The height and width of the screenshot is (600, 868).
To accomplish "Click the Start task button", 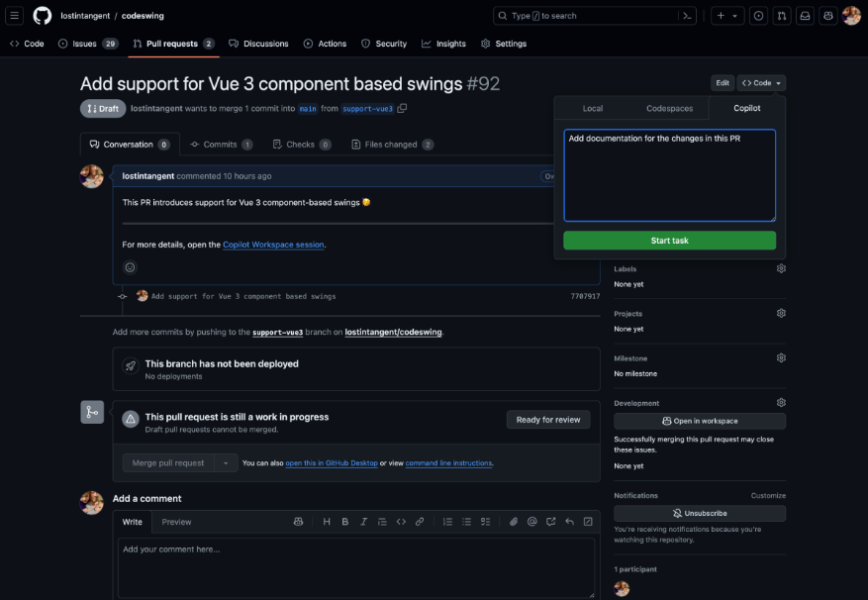I will (x=669, y=240).
